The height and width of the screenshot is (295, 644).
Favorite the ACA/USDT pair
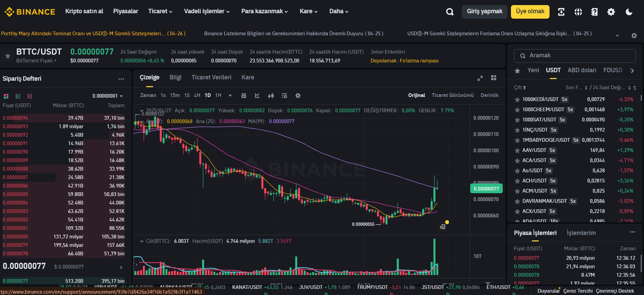point(517,161)
